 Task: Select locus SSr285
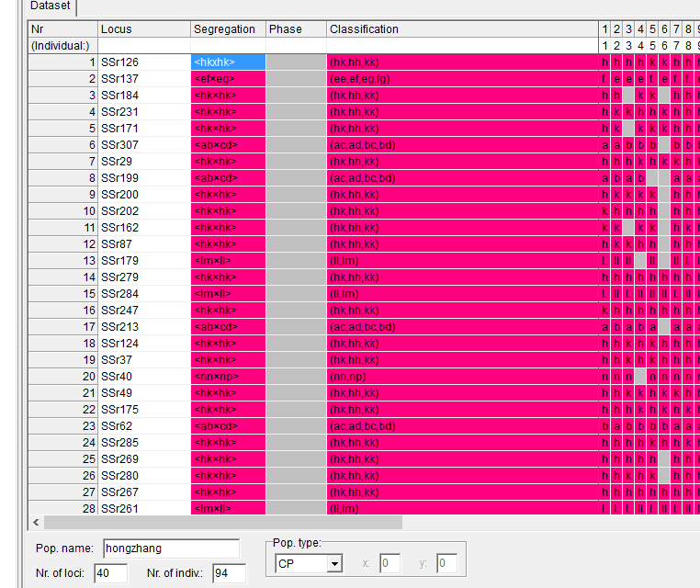(x=144, y=442)
